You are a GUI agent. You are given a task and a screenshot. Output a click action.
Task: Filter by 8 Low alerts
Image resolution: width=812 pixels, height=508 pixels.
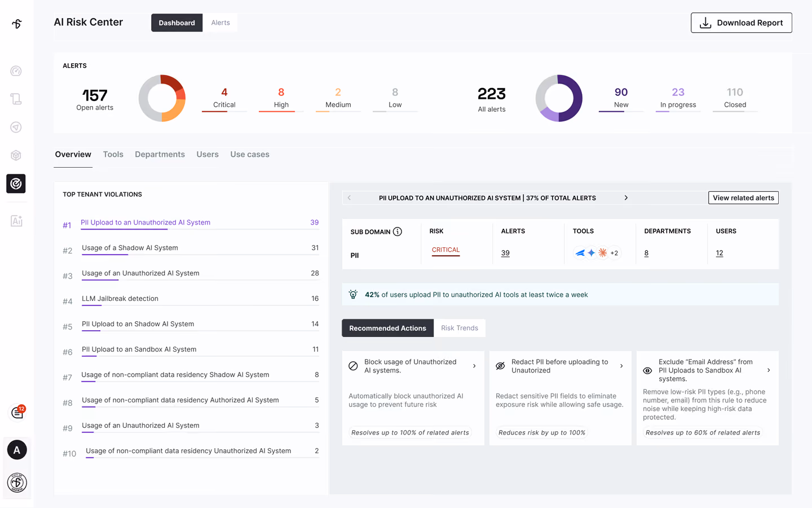pyautogui.click(x=395, y=98)
